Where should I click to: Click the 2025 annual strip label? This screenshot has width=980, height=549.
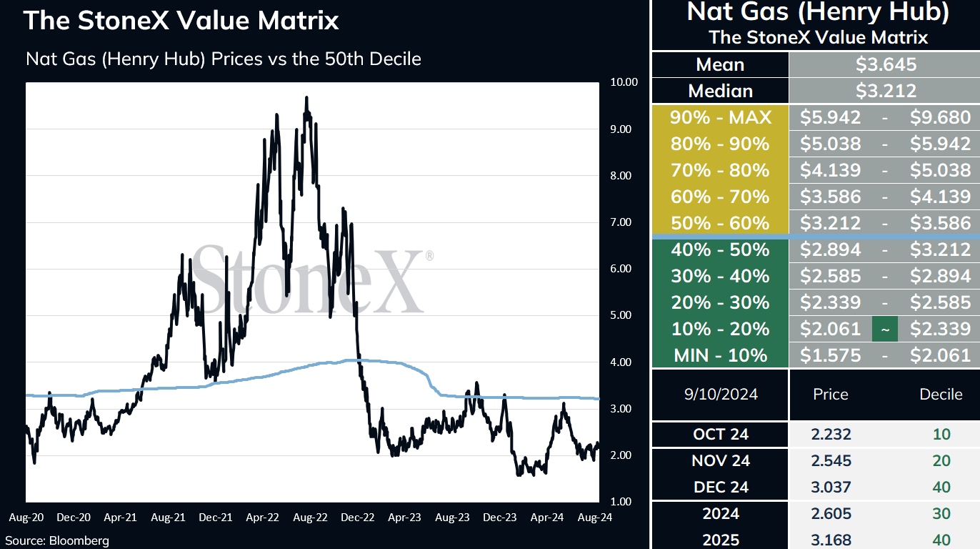pyautogui.click(x=720, y=539)
